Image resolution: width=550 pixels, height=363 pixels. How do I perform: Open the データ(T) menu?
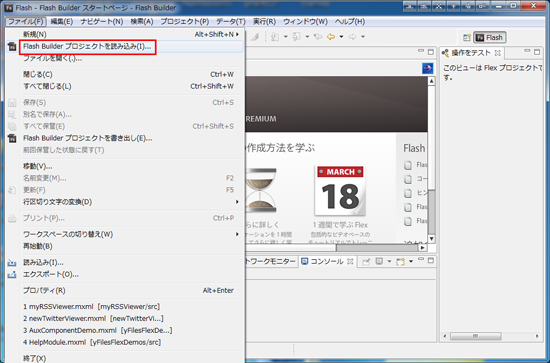tap(230, 21)
